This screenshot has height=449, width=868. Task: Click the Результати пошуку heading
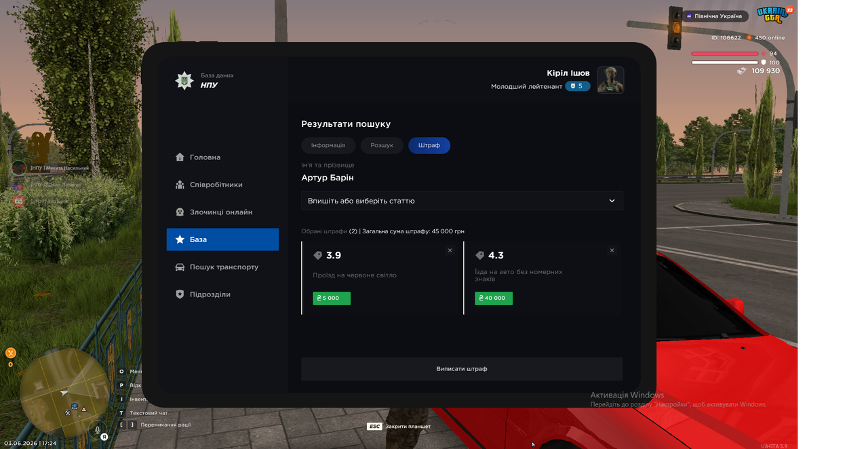(346, 124)
